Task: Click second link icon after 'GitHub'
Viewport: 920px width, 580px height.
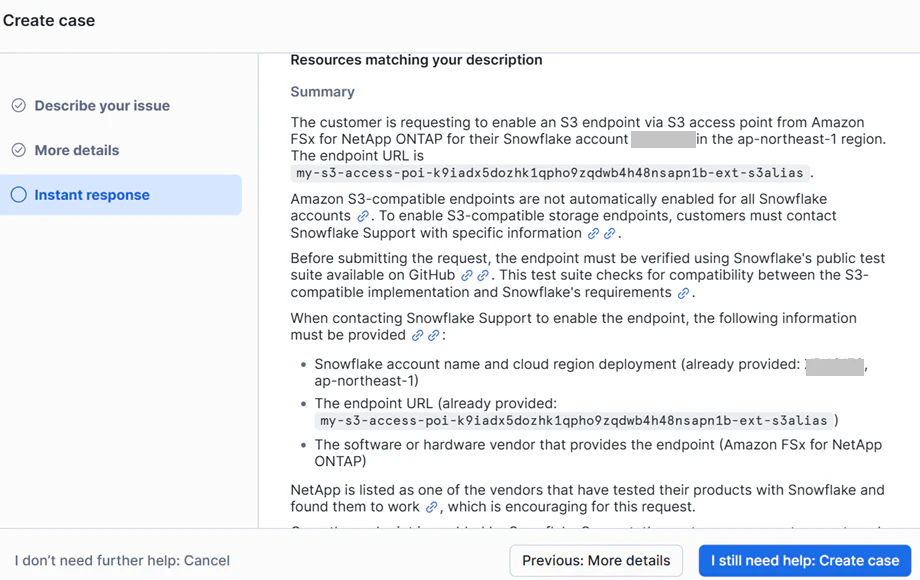Action: coord(483,276)
